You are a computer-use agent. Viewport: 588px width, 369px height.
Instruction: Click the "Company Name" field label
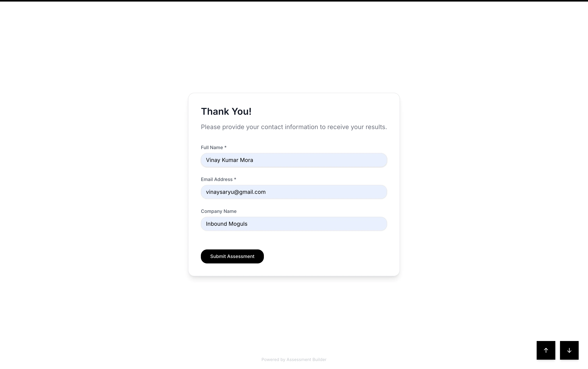tap(218, 211)
